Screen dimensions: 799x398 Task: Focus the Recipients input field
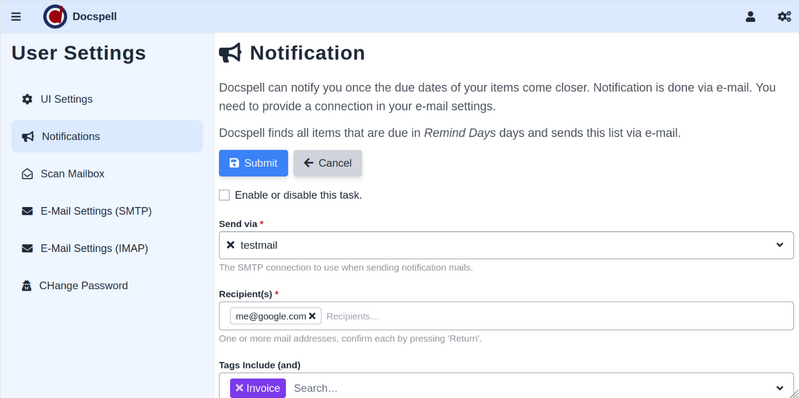pyautogui.click(x=558, y=316)
